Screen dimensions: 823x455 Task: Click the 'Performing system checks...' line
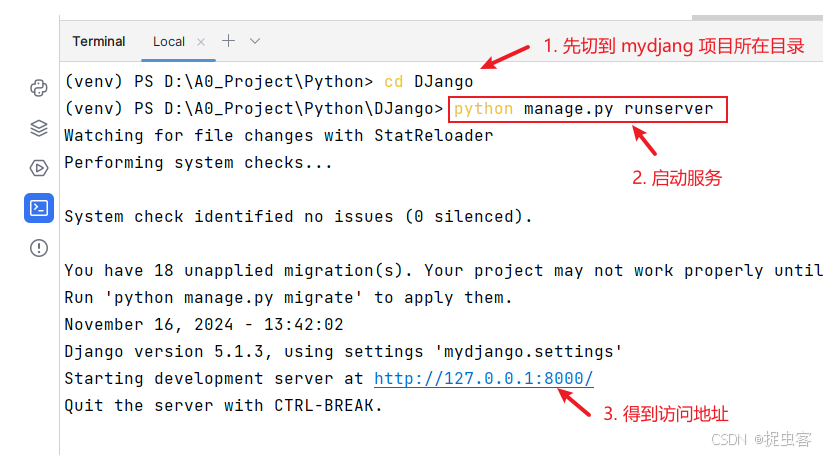(198, 163)
